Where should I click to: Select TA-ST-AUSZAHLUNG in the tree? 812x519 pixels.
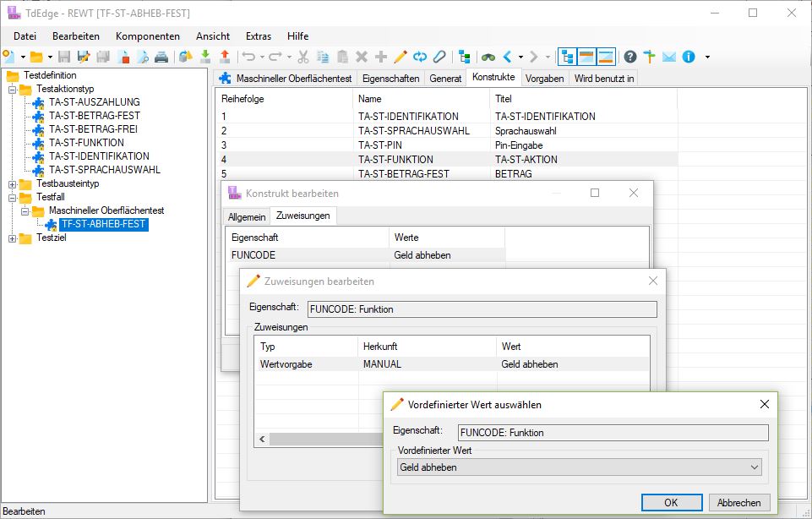94,102
